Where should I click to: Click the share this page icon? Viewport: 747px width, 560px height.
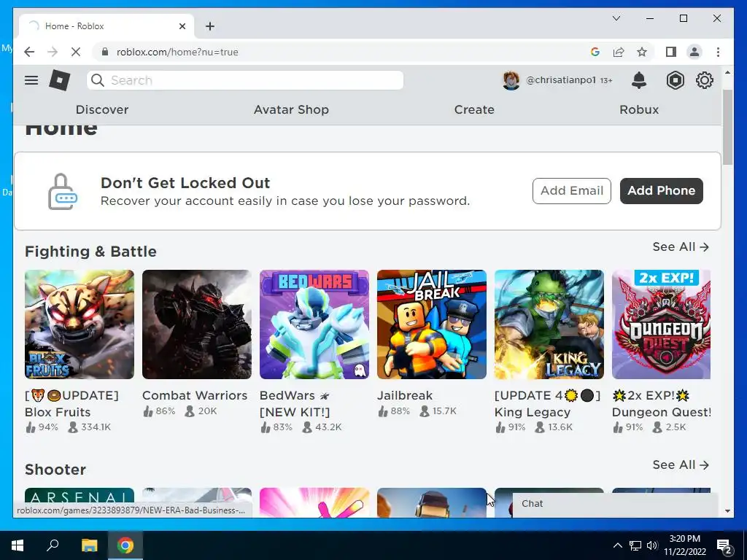[619, 52]
